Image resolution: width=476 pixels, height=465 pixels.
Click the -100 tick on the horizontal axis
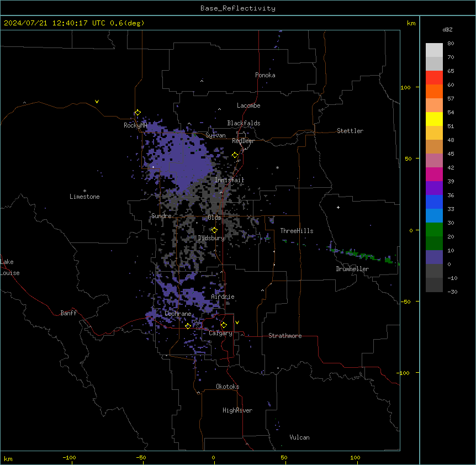(69, 457)
